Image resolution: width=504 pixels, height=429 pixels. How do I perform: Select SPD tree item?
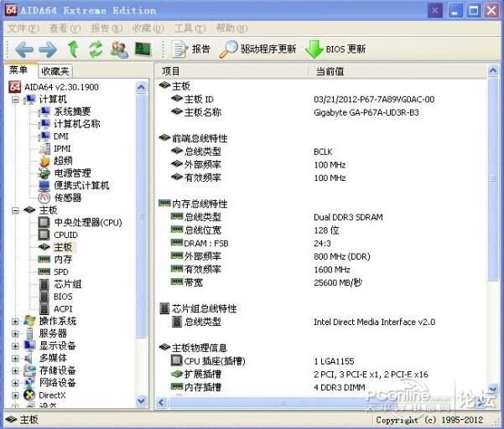click(x=61, y=272)
